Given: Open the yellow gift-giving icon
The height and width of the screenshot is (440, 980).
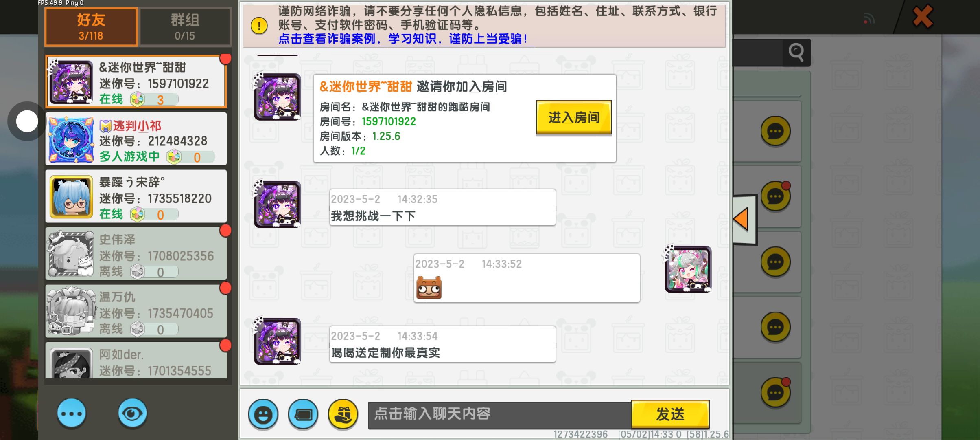Looking at the screenshot, I should [343, 414].
